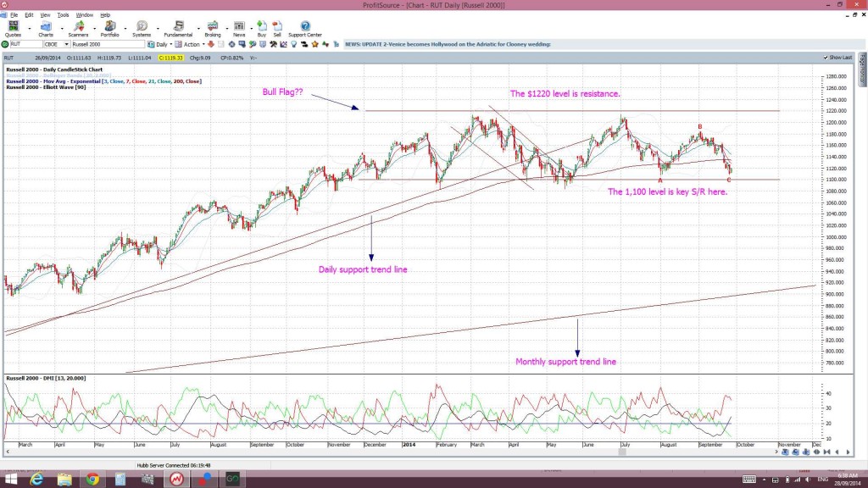Open Google Chrome from the taskbar
Screen dimensions: 868x488
(x=92, y=480)
